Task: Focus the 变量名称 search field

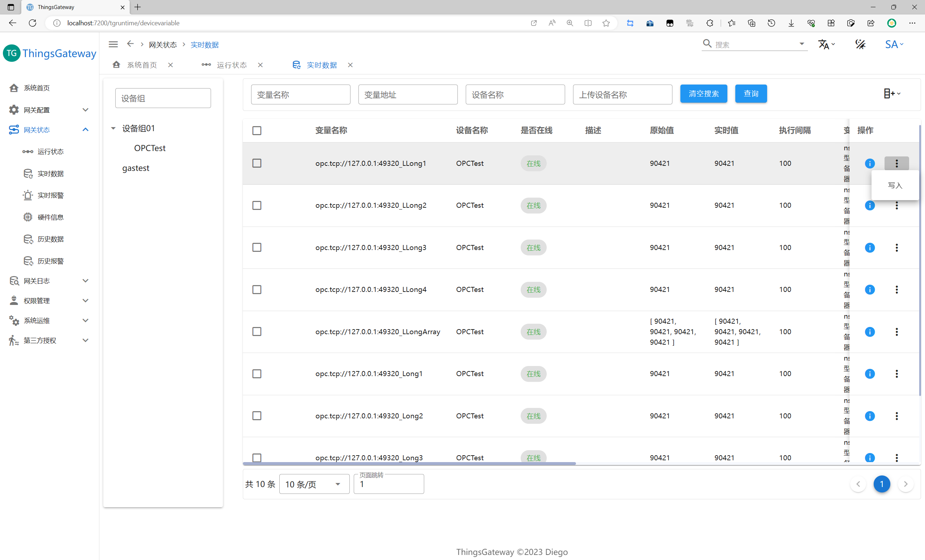Action: point(300,95)
